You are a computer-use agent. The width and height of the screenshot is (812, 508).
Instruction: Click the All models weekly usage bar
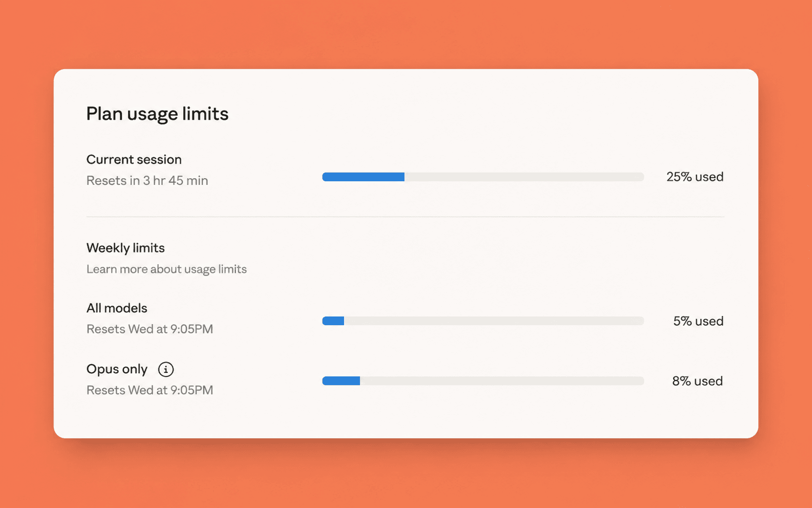[x=483, y=321]
